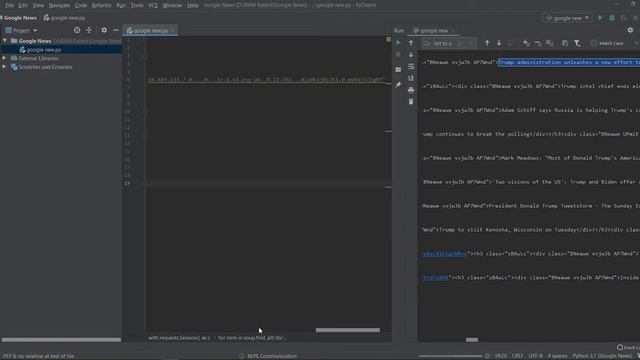Go to the next search occurrence
Viewport: 640px width, 360px height.
[499, 43]
